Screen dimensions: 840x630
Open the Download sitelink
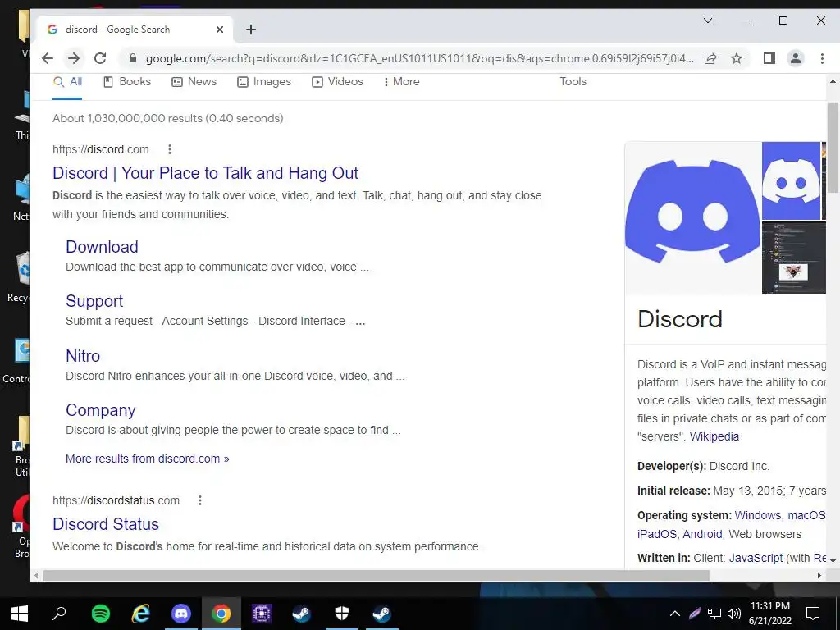tap(102, 247)
